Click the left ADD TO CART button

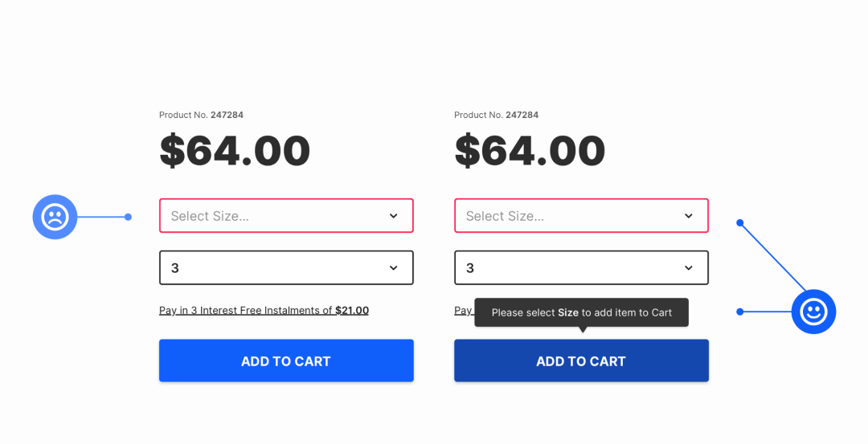pos(286,360)
